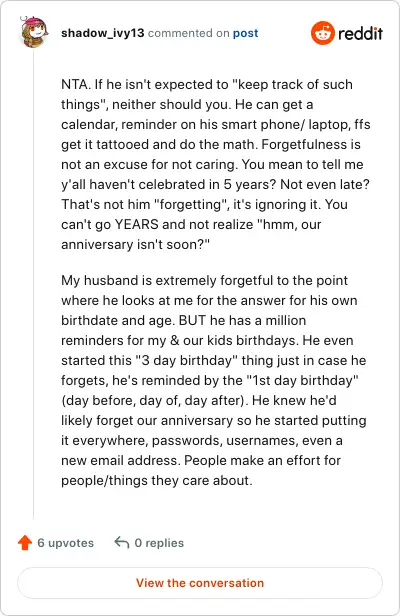Open the shadow_ivy13 username profile link
Image resolution: width=400 pixels, height=616 pixels.
pyautogui.click(x=103, y=33)
